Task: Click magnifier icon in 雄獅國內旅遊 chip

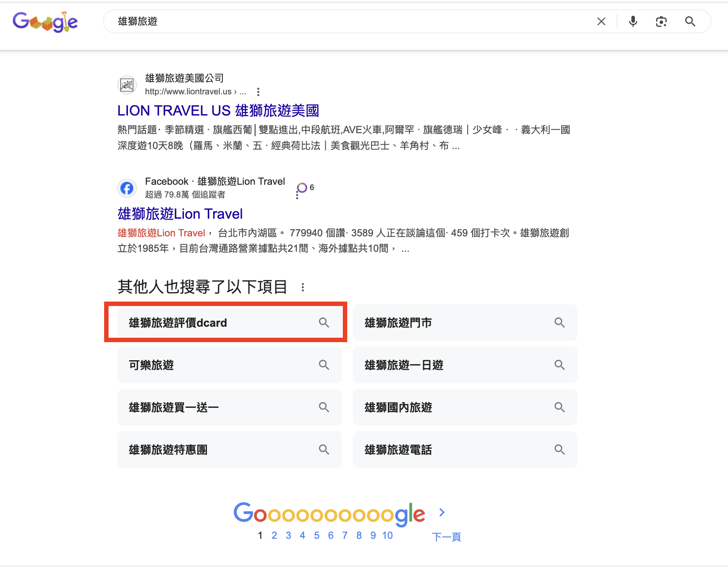Action: coord(559,407)
